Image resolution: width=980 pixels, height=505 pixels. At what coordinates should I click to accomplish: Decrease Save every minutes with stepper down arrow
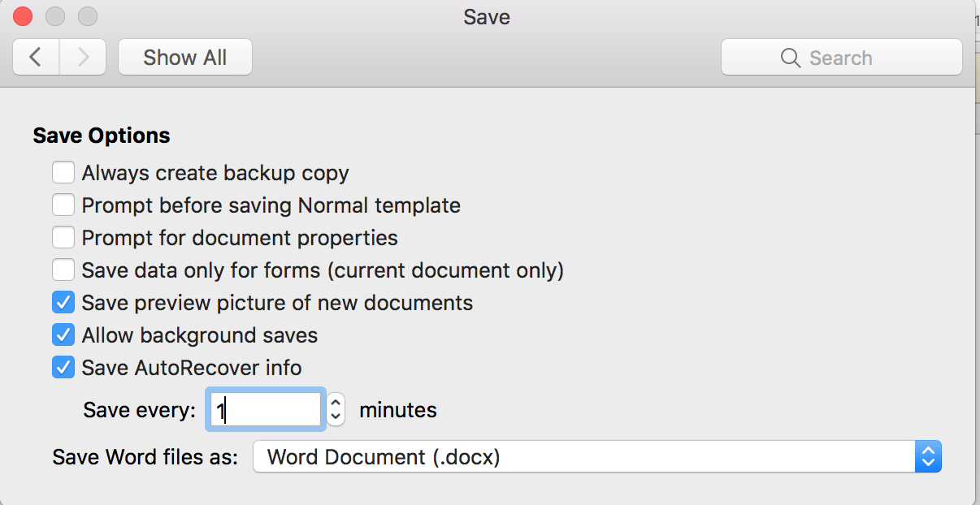click(336, 418)
